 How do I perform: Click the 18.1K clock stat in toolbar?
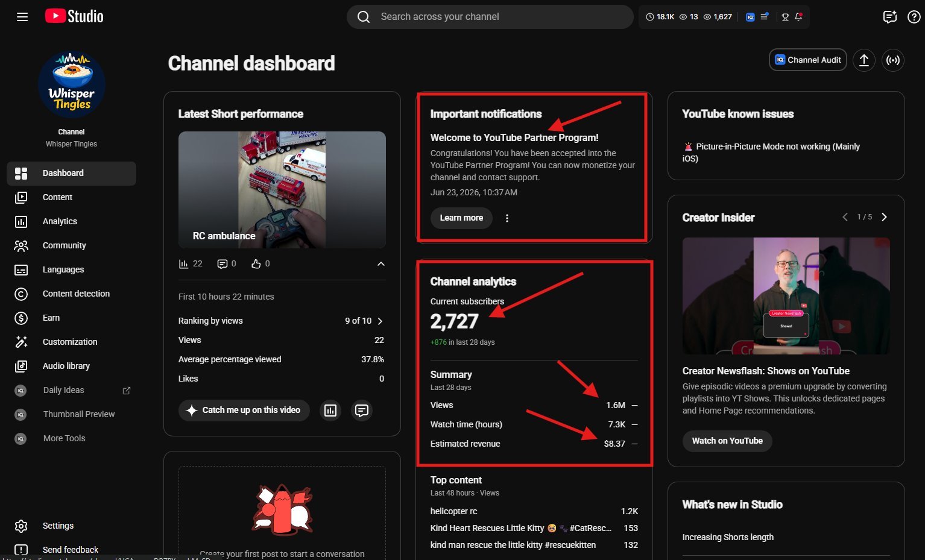coord(660,17)
